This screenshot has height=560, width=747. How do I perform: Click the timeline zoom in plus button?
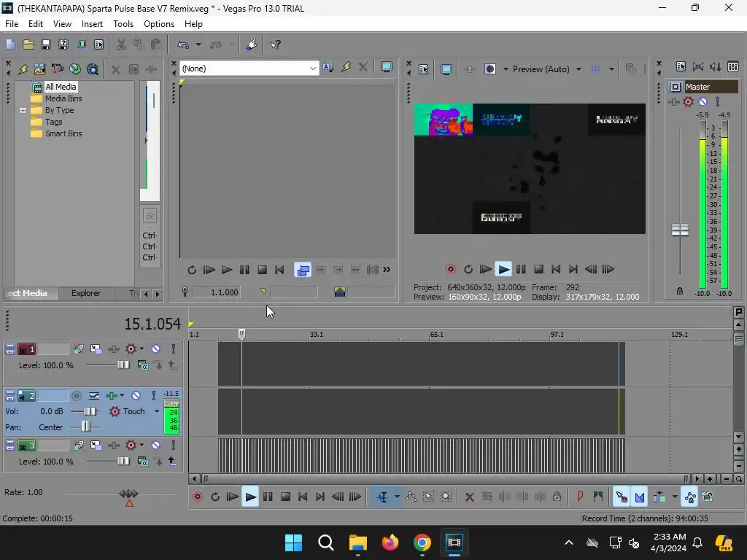(x=710, y=479)
